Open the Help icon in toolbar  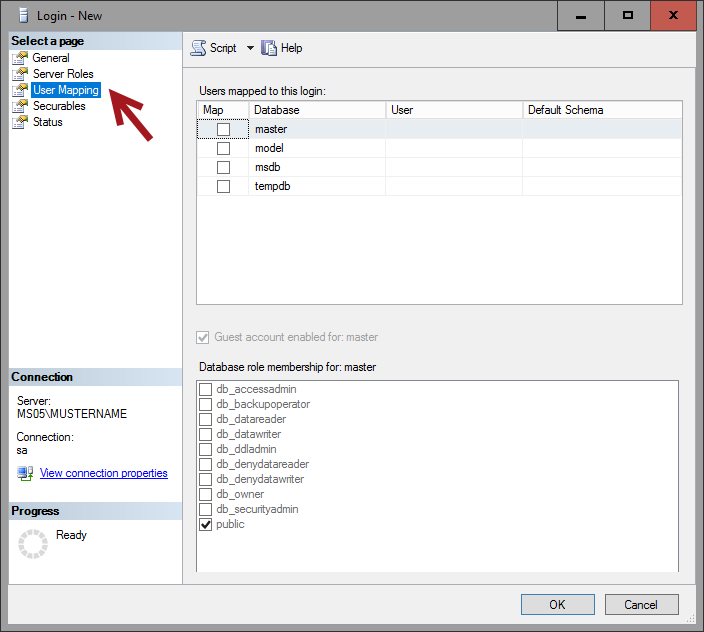pos(269,48)
